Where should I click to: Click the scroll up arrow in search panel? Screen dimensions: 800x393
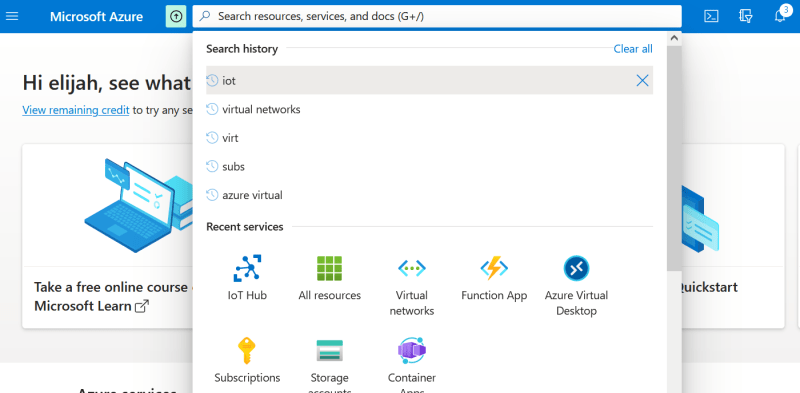tap(673, 38)
